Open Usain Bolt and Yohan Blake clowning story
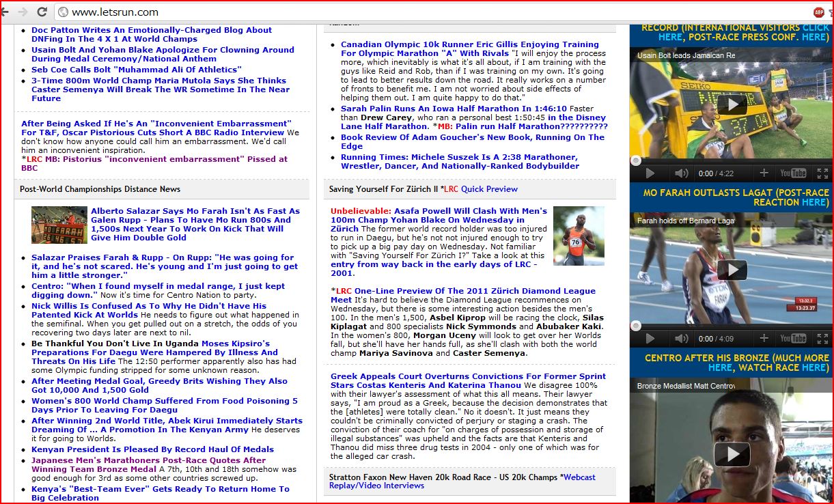 point(163,54)
